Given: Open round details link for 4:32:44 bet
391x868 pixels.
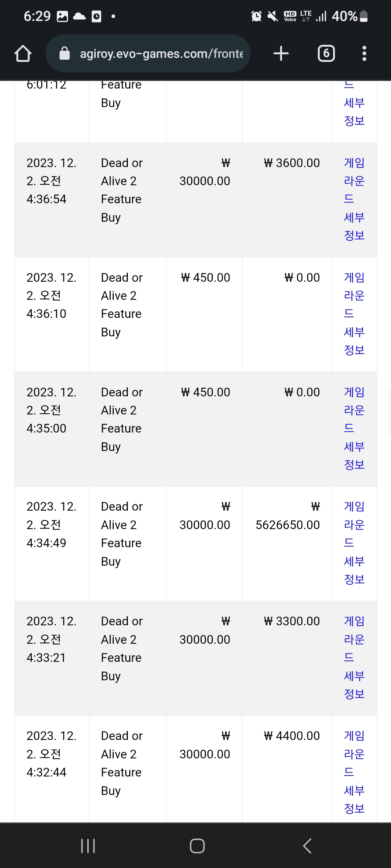Looking at the screenshot, I should click(x=354, y=772).
